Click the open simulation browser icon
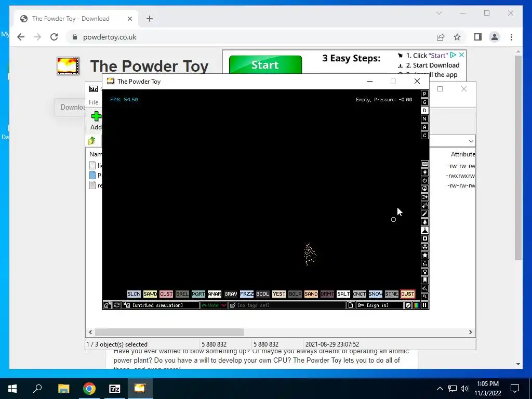This screenshot has width=532, height=399. tap(107, 305)
